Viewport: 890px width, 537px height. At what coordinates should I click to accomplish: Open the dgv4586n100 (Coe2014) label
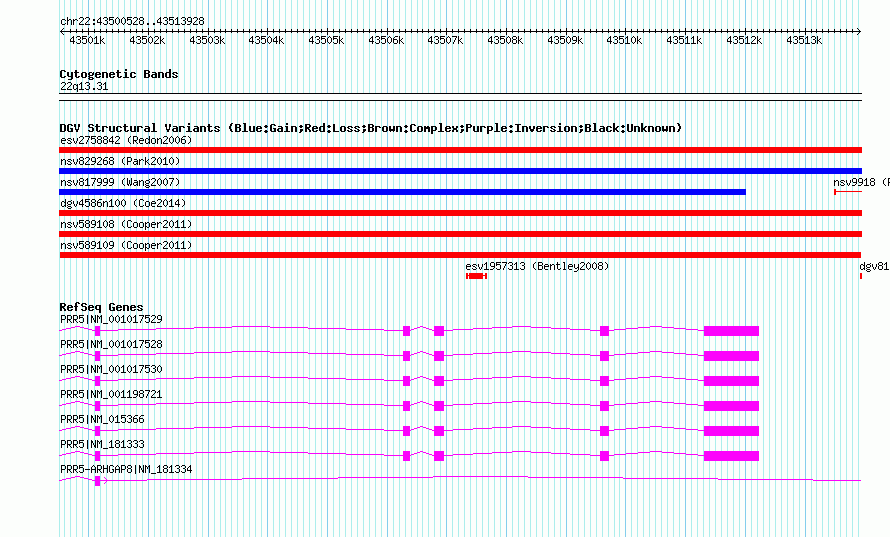pyautogui.click(x=123, y=203)
